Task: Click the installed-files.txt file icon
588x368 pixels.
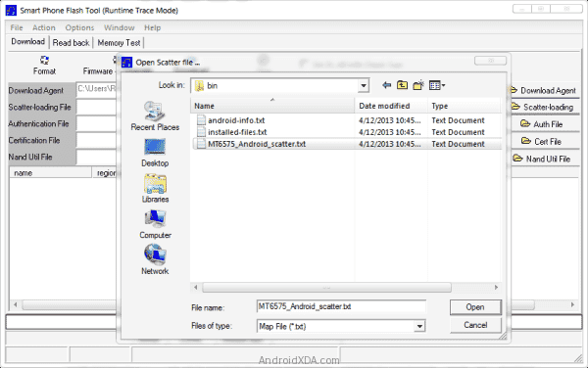Action: [201, 132]
